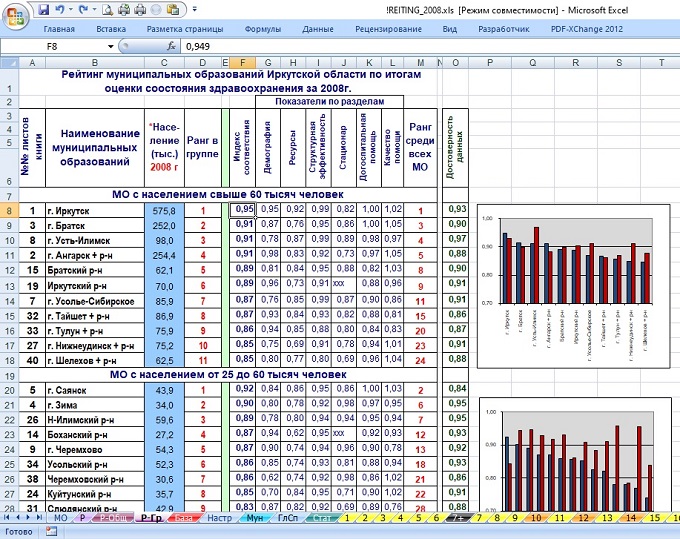Click the top bar chart with city labels

click(573, 286)
